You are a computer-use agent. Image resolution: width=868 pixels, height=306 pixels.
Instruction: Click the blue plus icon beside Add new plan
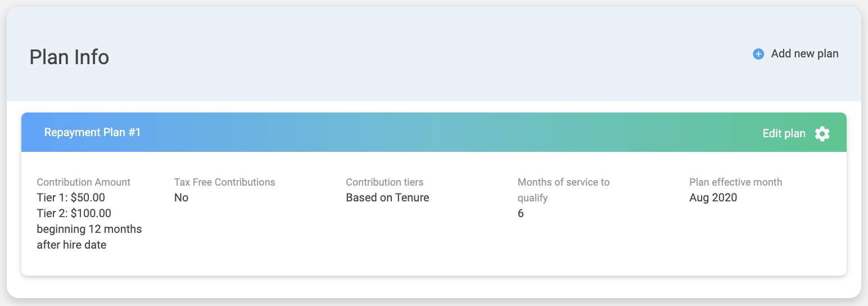pyautogui.click(x=758, y=54)
